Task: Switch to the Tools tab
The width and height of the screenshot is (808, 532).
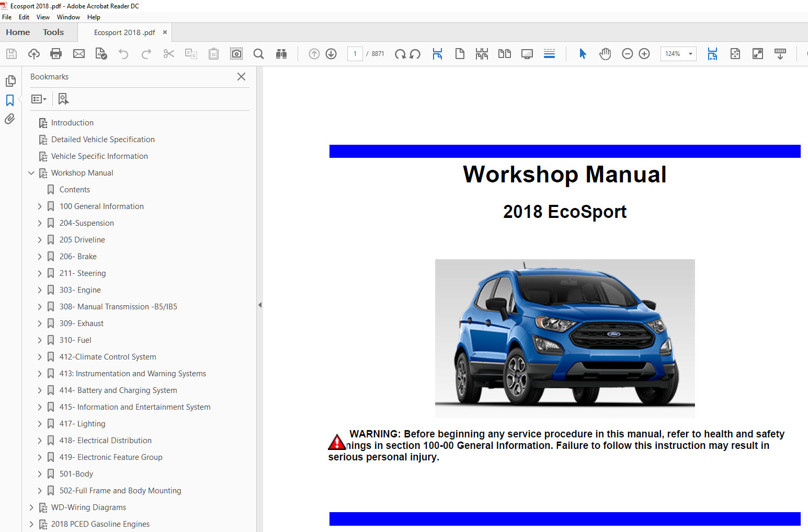Action: [53, 32]
